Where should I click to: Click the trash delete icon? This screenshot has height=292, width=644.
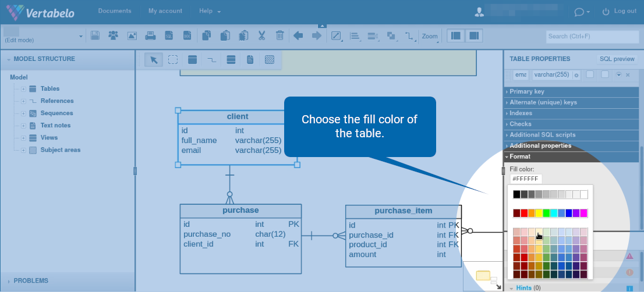click(279, 36)
